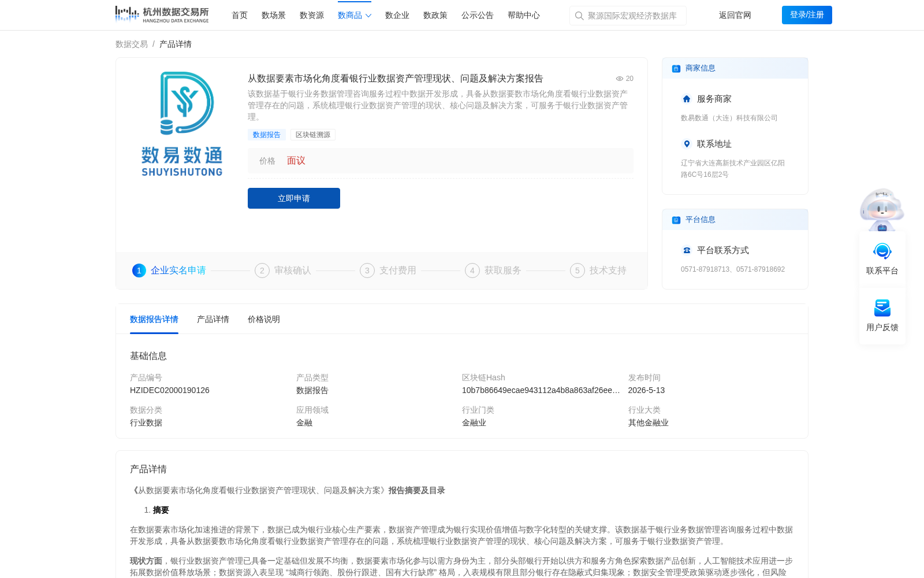This screenshot has height=578, width=924.
Task: Click the robot assistant mascot
Action: [882, 210]
